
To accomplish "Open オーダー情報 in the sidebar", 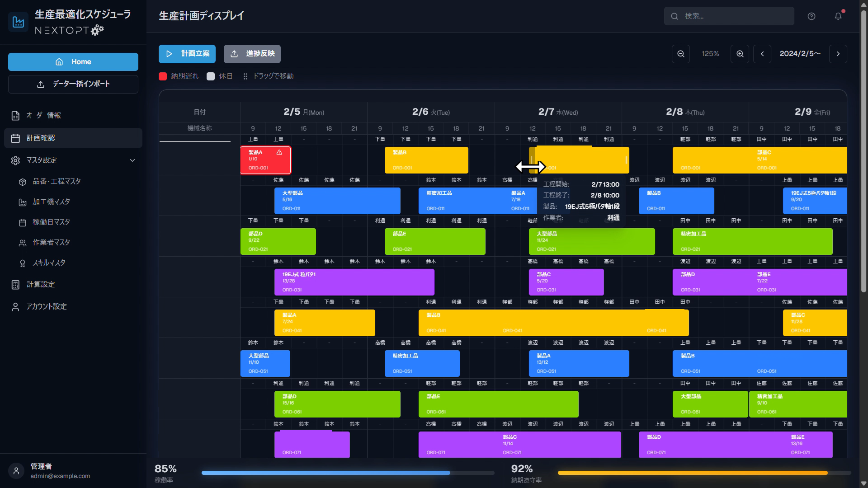I will [x=43, y=115].
